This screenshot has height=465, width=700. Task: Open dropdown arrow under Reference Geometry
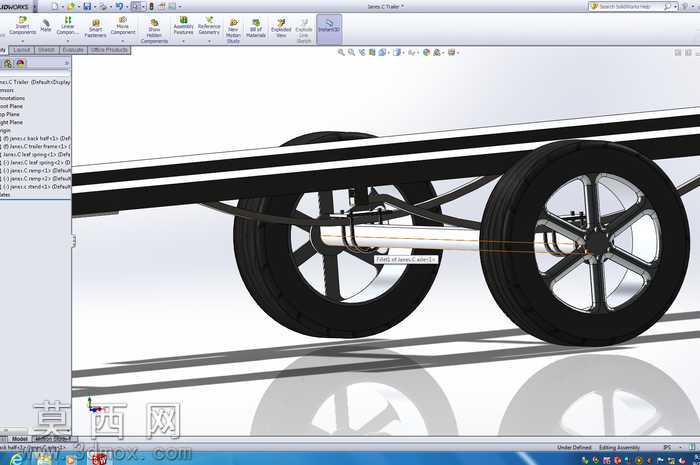pyautogui.click(x=209, y=41)
